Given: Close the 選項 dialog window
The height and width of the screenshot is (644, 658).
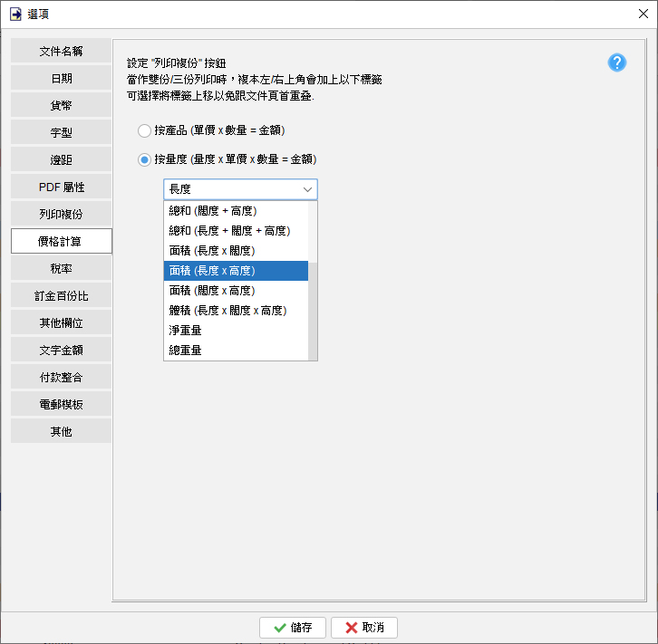Looking at the screenshot, I should tap(643, 14).
